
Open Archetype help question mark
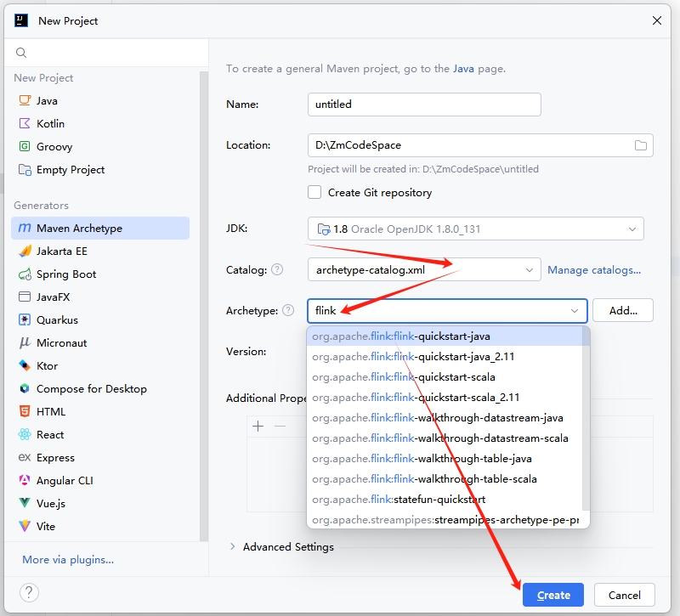click(x=288, y=310)
